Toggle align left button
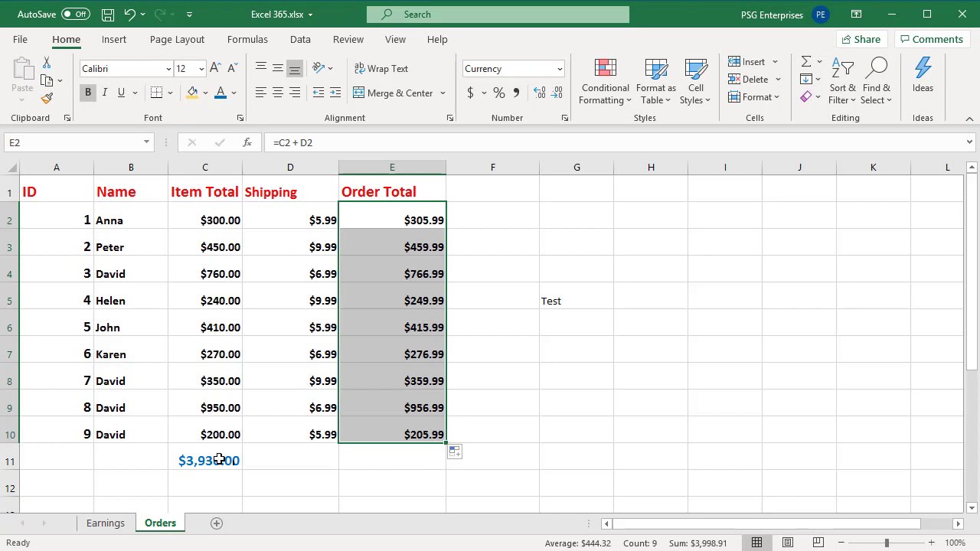980x551 pixels. coord(261,93)
